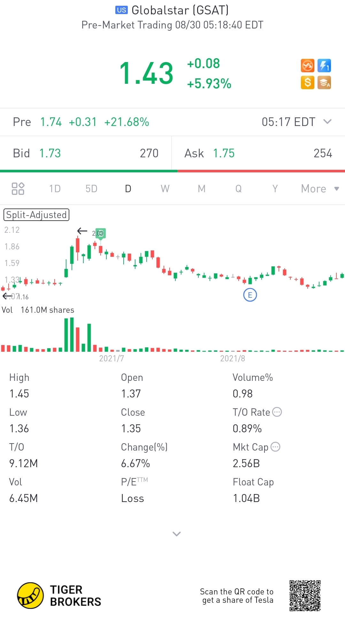The width and height of the screenshot is (345, 644).
Task: Tap the current price 1.43
Action: click(146, 74)
